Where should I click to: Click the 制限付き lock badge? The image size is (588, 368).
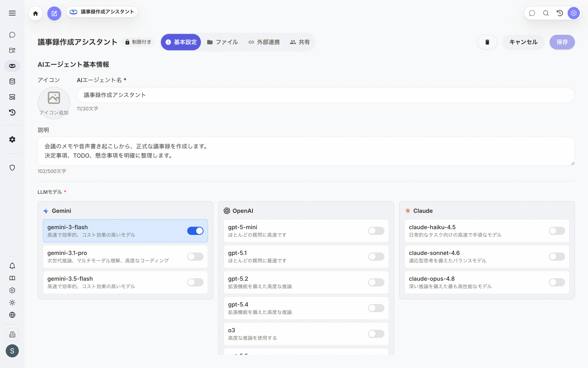(x=138, y=42)
